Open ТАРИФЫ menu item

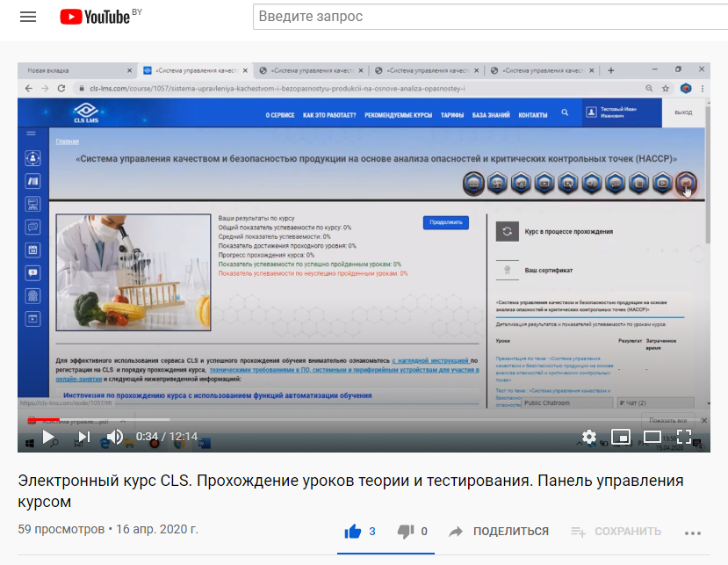pos(452,115)
